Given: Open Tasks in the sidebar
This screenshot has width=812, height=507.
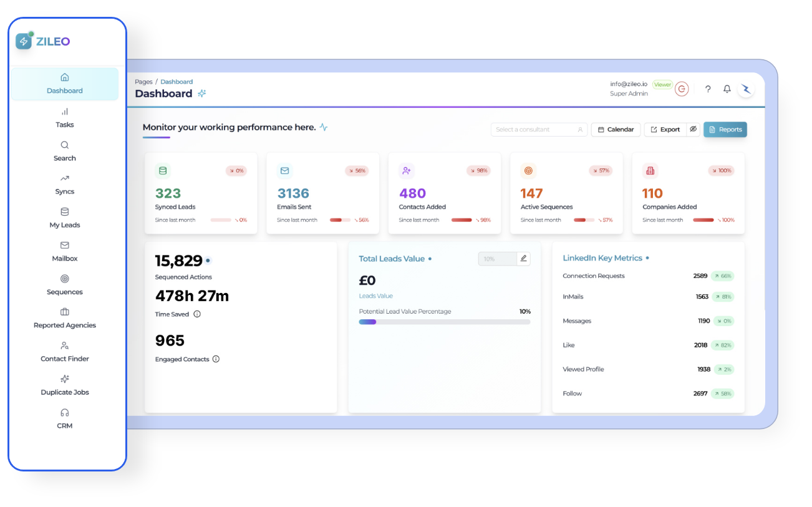Looking at the screenshot, I should tap(65, 118).
